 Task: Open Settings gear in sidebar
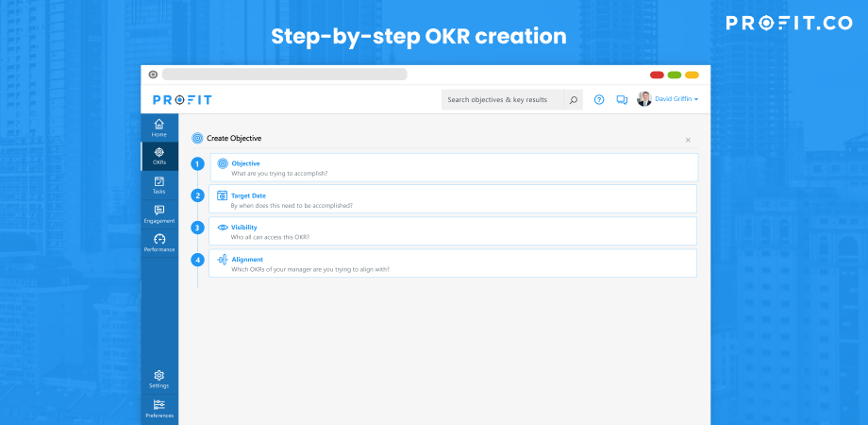point(159,375)
